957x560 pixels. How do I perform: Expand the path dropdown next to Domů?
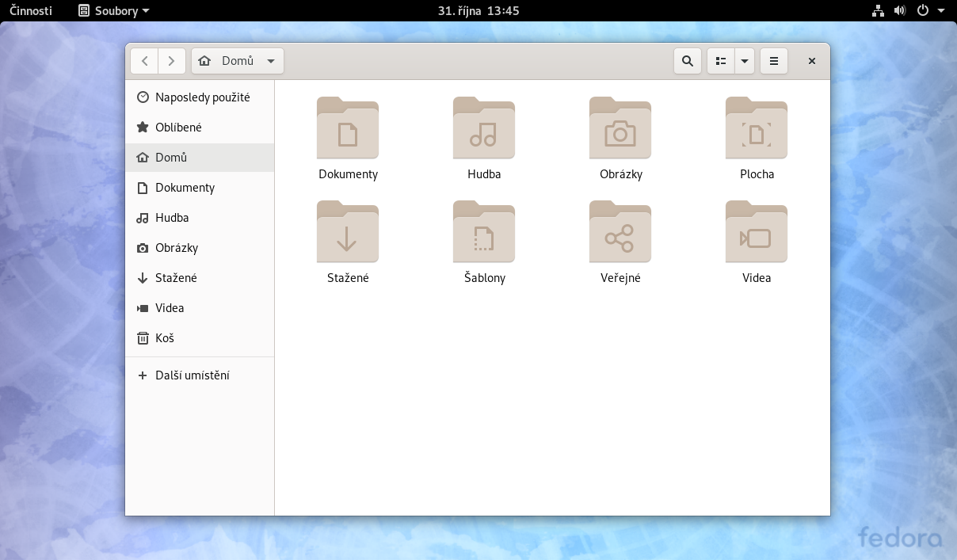click(270, 60)
